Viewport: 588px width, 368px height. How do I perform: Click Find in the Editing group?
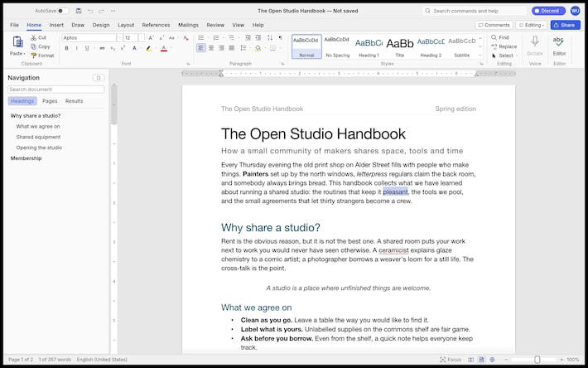(x=500, y=37)
